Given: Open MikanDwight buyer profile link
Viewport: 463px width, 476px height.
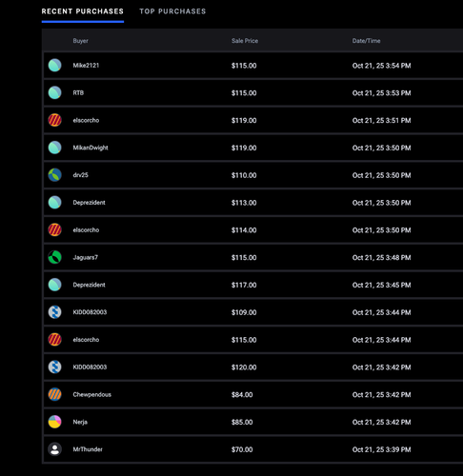Looking at the screenshot, I should (91, 148).
